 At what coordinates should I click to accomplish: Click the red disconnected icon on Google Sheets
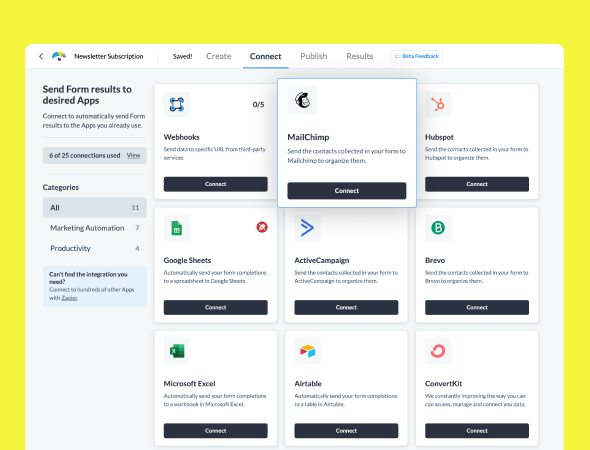point(262,227)
